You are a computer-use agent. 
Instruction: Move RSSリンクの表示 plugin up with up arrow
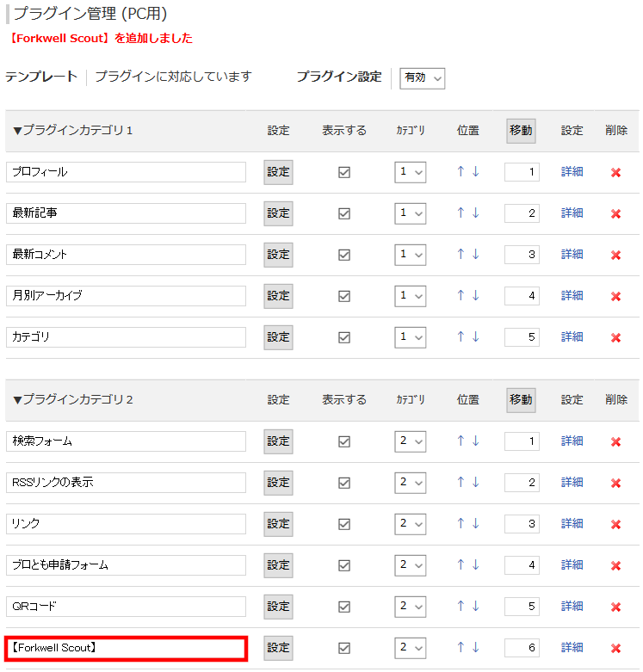pos(461,482)
